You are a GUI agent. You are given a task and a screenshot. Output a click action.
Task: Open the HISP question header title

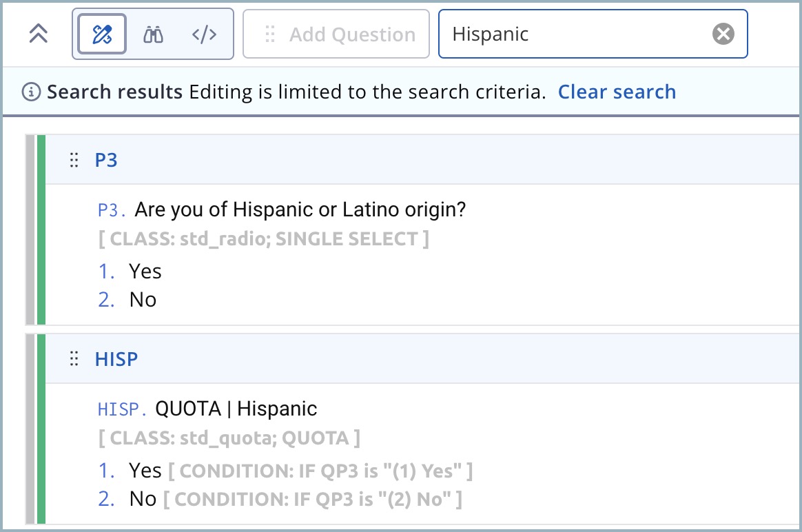coord(116,359)
